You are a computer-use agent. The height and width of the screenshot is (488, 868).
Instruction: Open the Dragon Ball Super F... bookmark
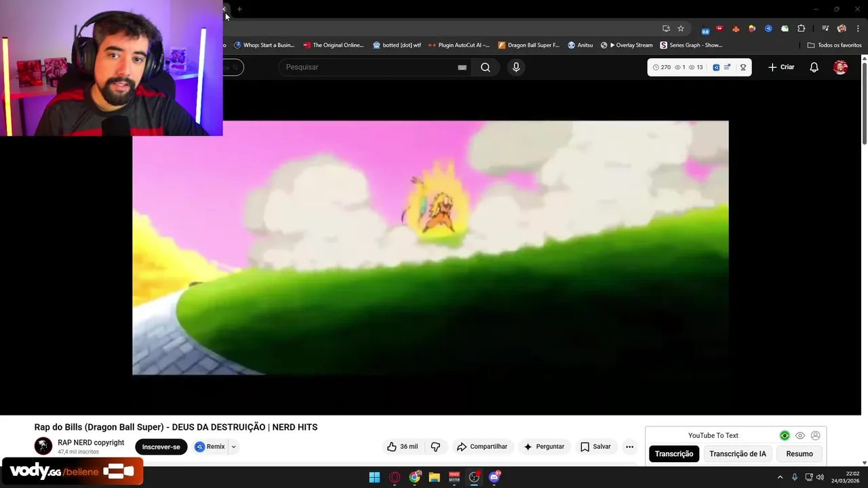[x=529, y=45]
